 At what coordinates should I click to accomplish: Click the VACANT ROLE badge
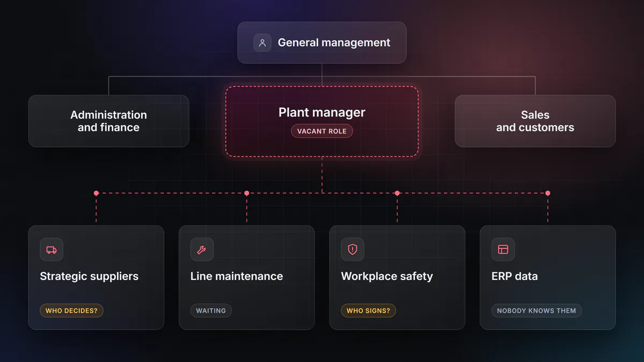322,131
